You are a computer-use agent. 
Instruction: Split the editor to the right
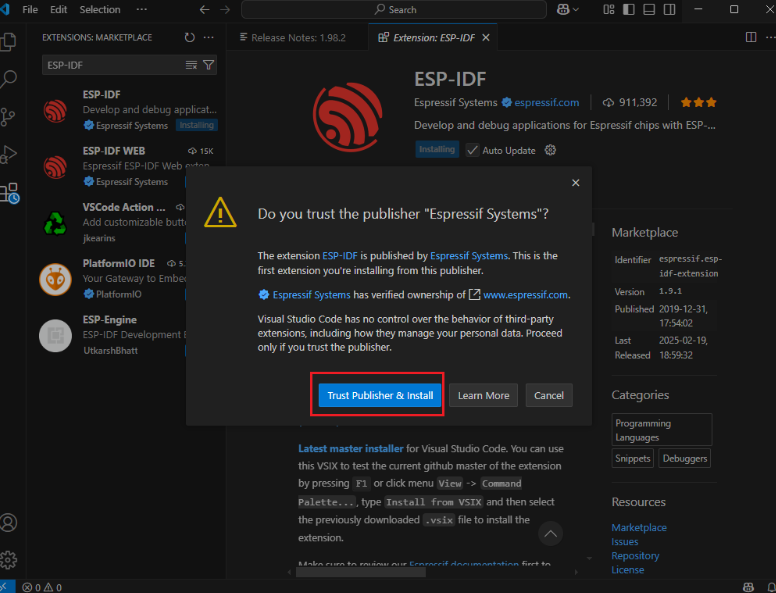[x=751, y=38]
